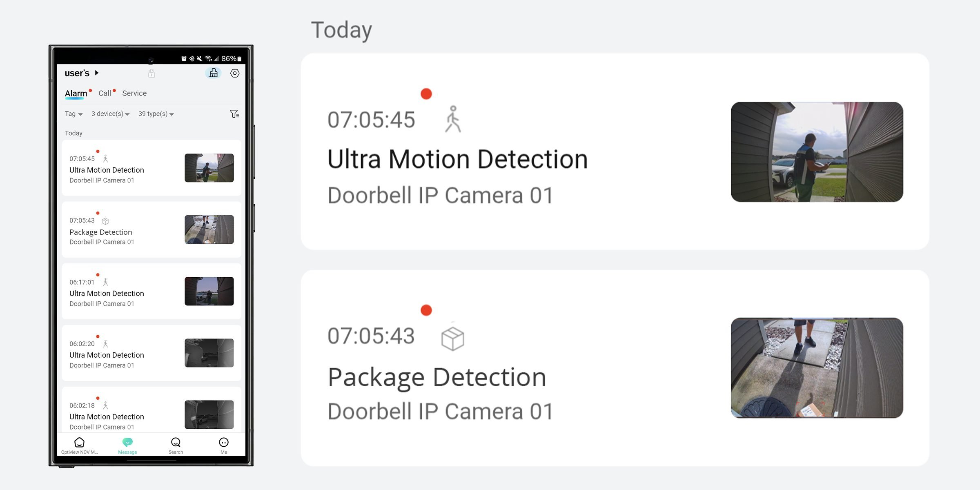Select the Optiview NCV Home icon

click(x=80, y=443)
